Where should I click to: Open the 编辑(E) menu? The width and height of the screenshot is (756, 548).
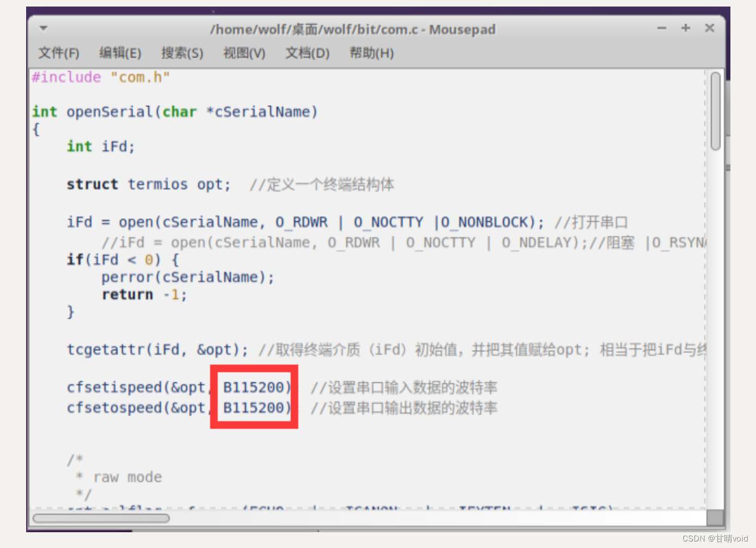pos(120,53)
